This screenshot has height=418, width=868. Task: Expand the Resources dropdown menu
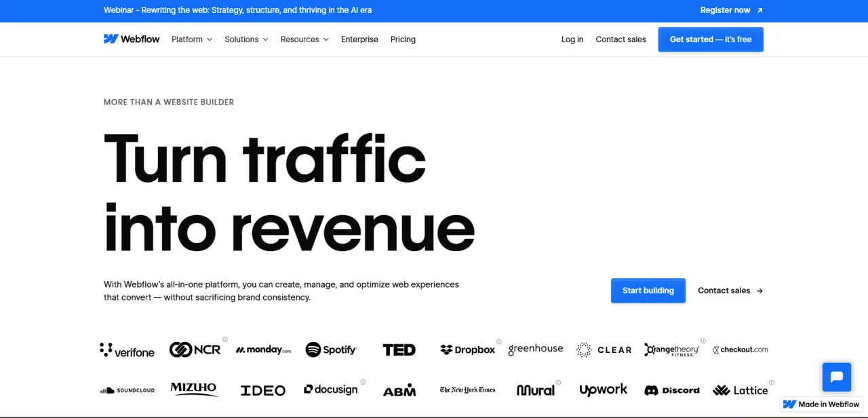click(304, 39)
